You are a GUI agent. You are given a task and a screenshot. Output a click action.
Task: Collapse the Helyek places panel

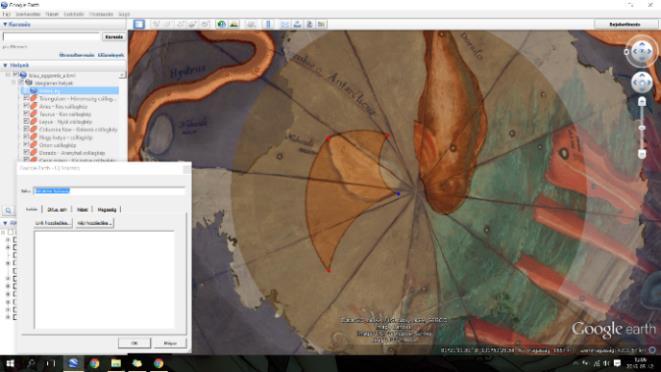click(5, 65)
